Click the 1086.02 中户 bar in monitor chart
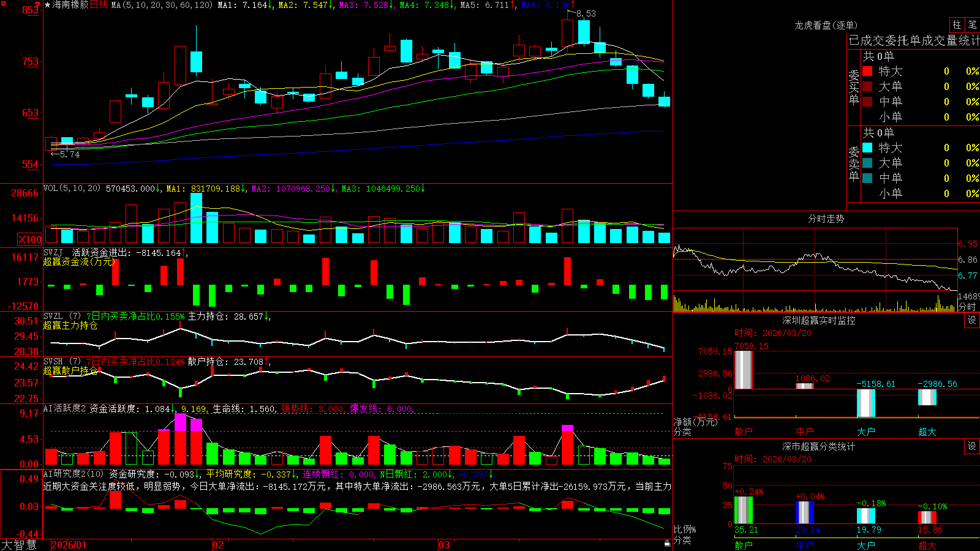 (x=804, y=386)
